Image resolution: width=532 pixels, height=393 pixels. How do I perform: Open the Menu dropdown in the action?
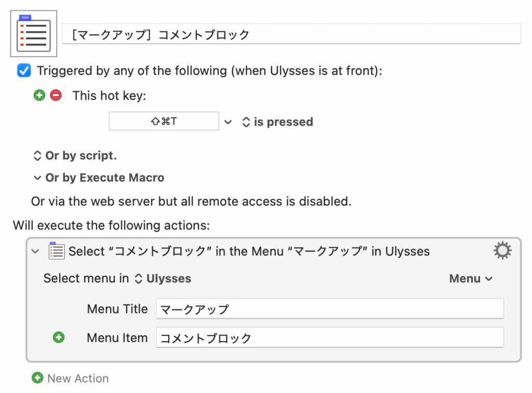pos(471,279)
